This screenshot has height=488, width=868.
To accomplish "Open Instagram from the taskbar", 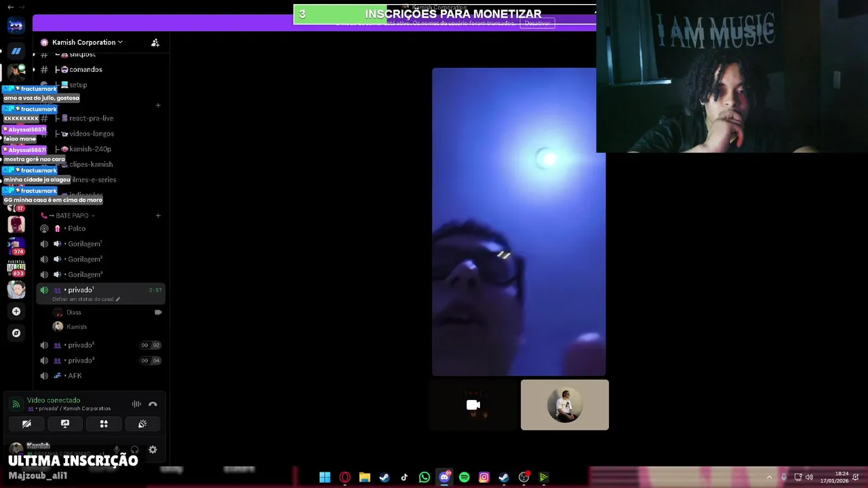I will click(484, 477).
